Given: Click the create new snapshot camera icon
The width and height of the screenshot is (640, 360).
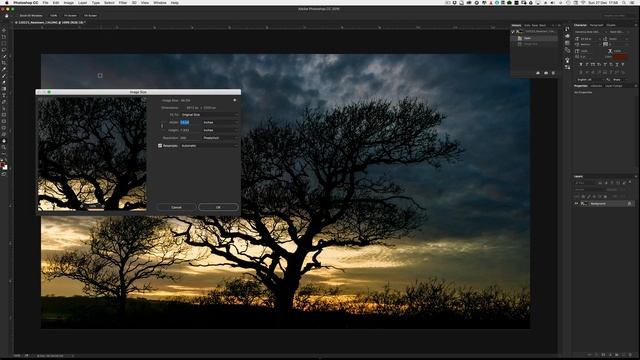Looking at the screenshot, I should click(x=546, y=73).
